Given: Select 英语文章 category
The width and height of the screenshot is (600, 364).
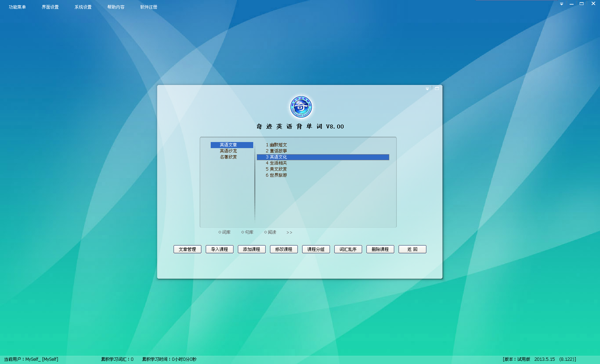Looking at the screenshot, I should pos(232,145).
